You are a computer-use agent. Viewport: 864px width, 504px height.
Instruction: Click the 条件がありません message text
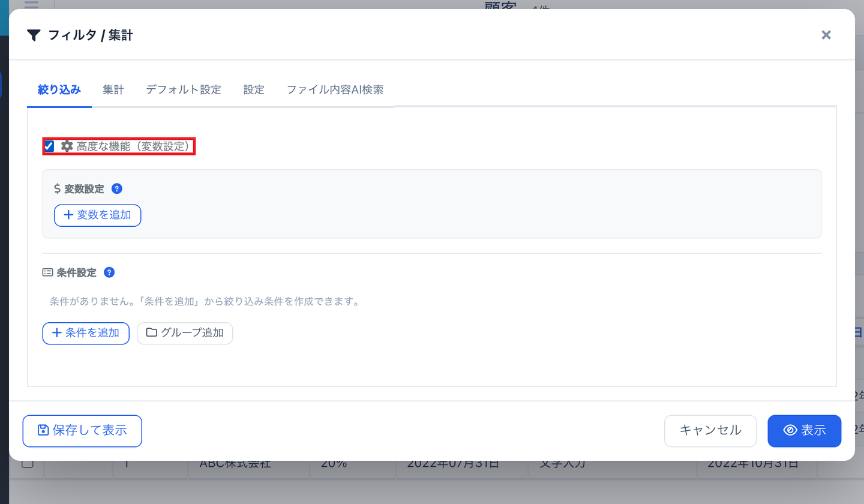click(x=205, y=301)
